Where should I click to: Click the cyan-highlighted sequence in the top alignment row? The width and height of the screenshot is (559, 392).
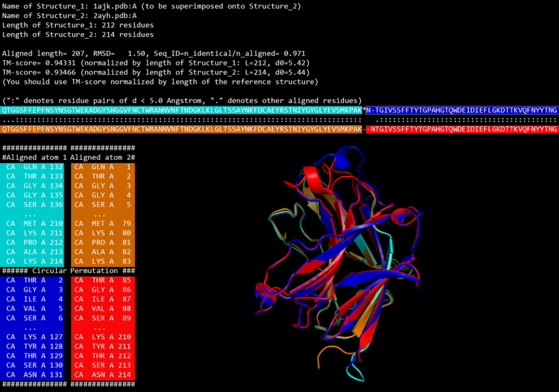(181, 110)
